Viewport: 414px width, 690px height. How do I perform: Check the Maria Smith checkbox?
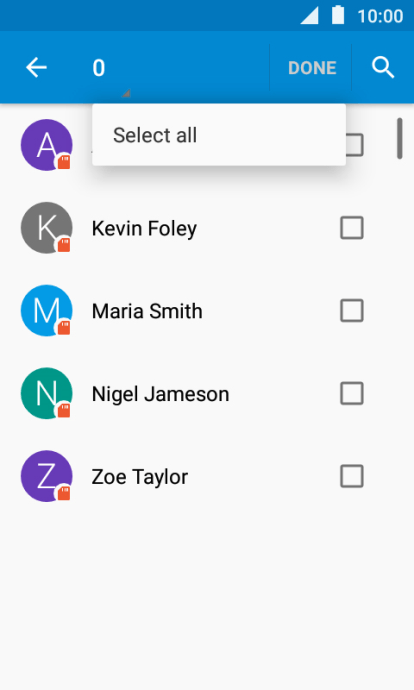(x=352, y=310)
